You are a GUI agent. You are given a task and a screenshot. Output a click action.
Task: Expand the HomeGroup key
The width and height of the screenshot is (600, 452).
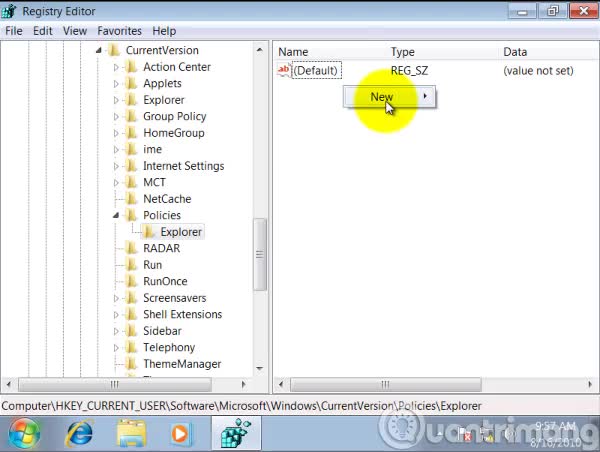coord(116,133)
